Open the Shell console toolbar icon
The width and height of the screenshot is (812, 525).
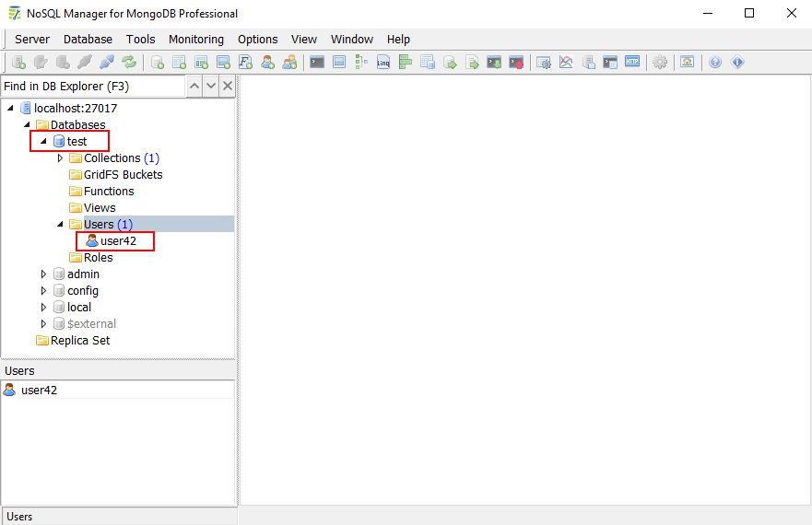pyautogui.click(x=317, y=63)
